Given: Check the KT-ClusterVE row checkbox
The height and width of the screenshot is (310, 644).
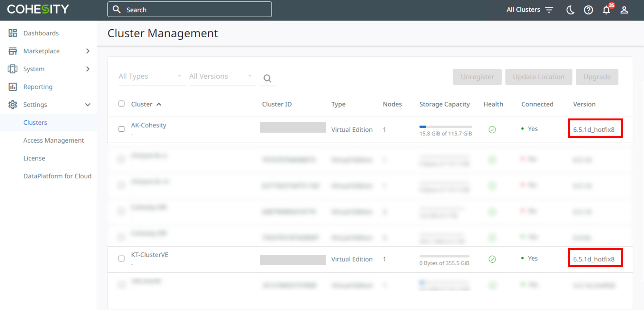Looking at the screenshot, I should (x=121, y=258).
